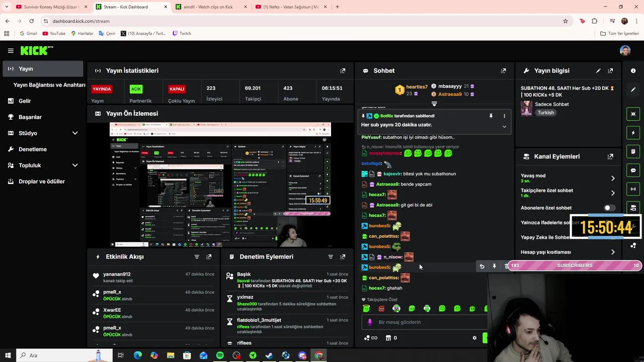Pop out the Kanal Eylemleri panel
Screen dimensions: 644x362
pyautogui.click(x=610, y=156)
